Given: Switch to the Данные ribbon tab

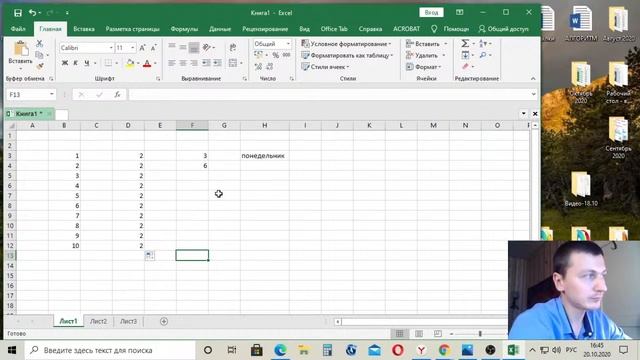Looking at the screenshot, I should 220,29.
